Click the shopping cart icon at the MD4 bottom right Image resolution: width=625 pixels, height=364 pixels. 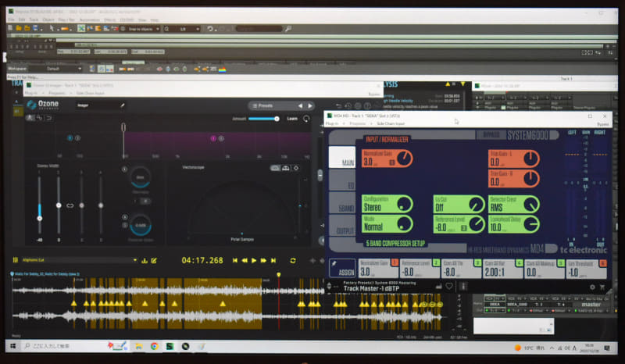click(602, 287)
